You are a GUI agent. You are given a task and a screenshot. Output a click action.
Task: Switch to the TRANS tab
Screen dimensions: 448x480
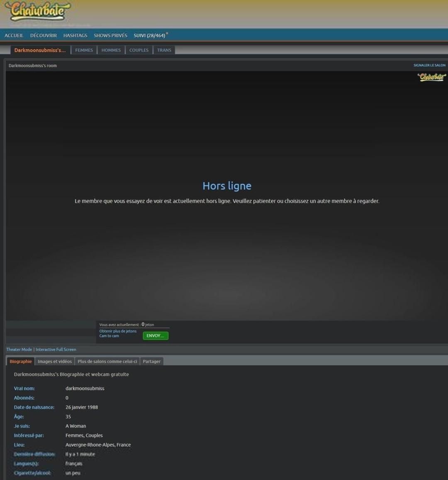pyautogui.click(x=164, y=50)
